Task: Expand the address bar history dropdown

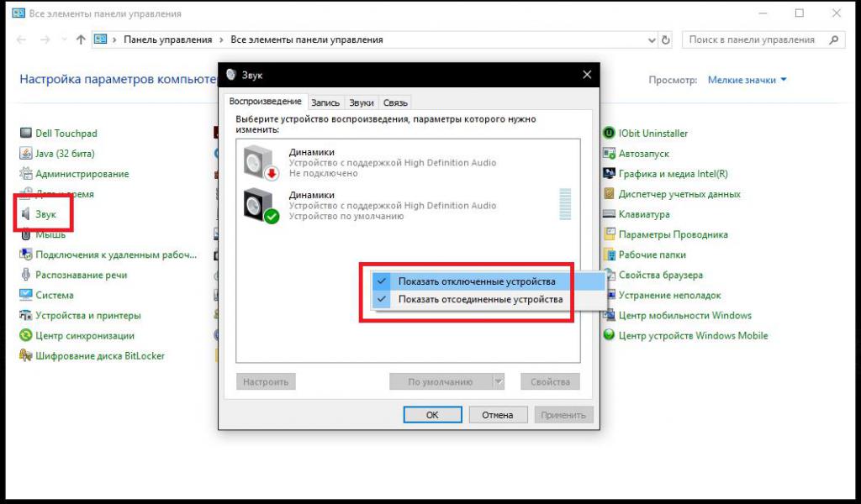Action: click(652, 40)
